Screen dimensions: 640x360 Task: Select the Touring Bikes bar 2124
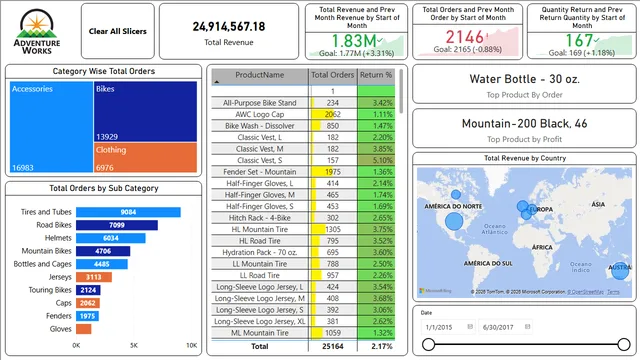point(88,290)
